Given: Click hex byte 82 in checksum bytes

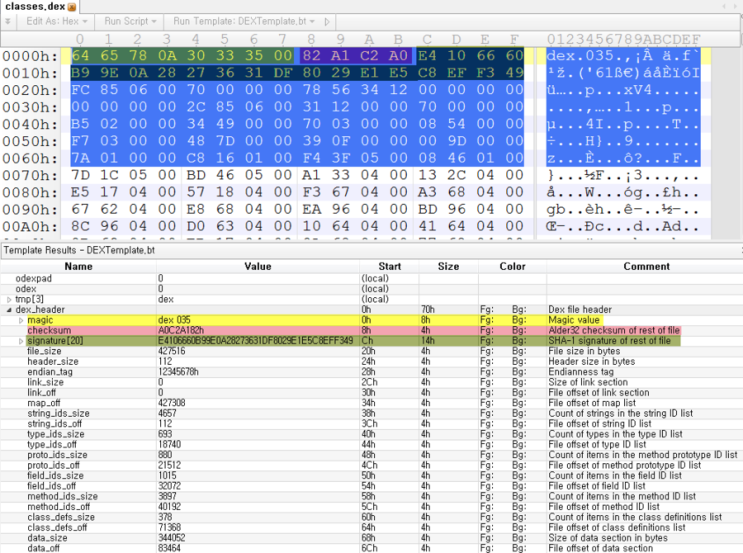Looking at the screenshot, I should [311, 55].
